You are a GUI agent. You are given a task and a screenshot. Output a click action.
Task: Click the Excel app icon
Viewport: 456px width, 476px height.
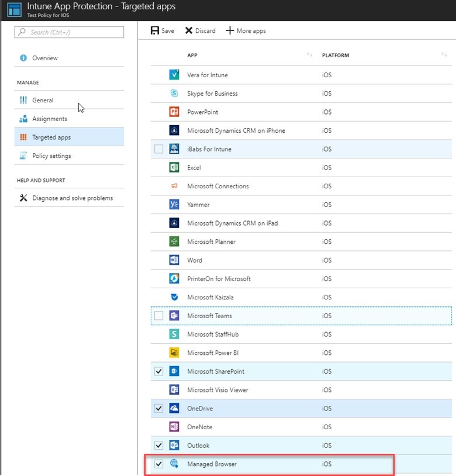(173, 168)
